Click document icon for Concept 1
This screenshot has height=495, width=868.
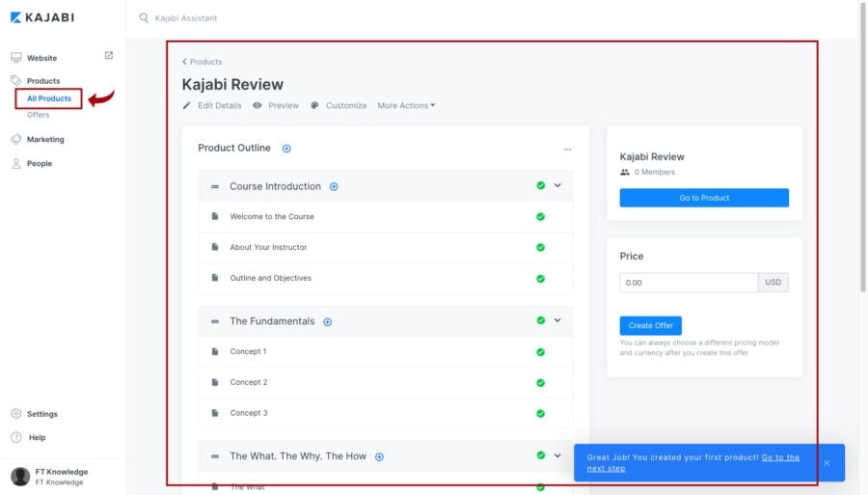pyautogui.click(x=215, y=351)
